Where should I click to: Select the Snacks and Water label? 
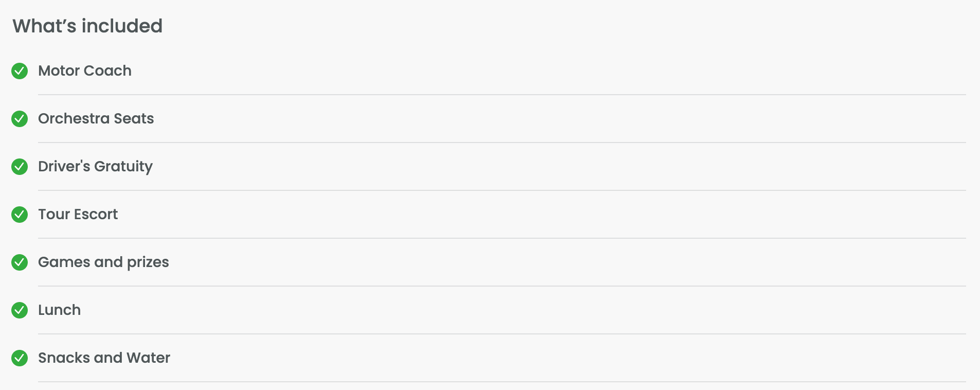pos(104,358)
